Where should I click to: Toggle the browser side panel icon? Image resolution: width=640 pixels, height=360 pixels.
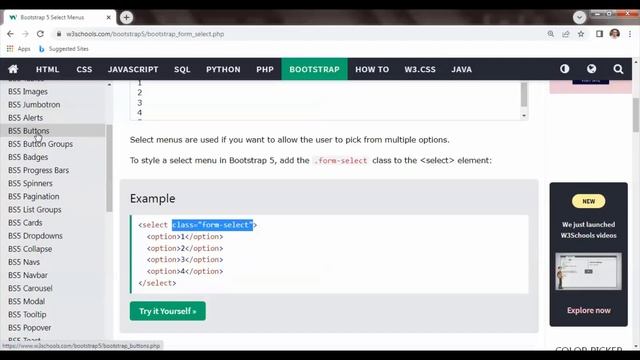point(599,34)
